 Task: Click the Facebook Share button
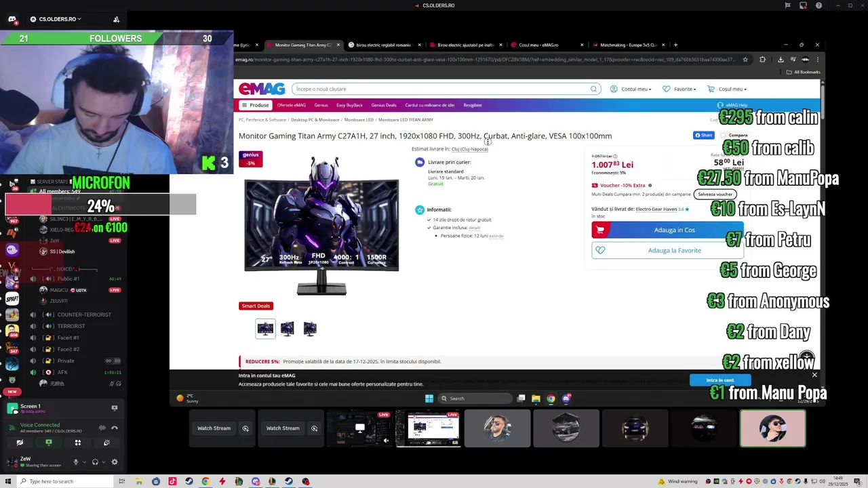(x=704, y=136)
